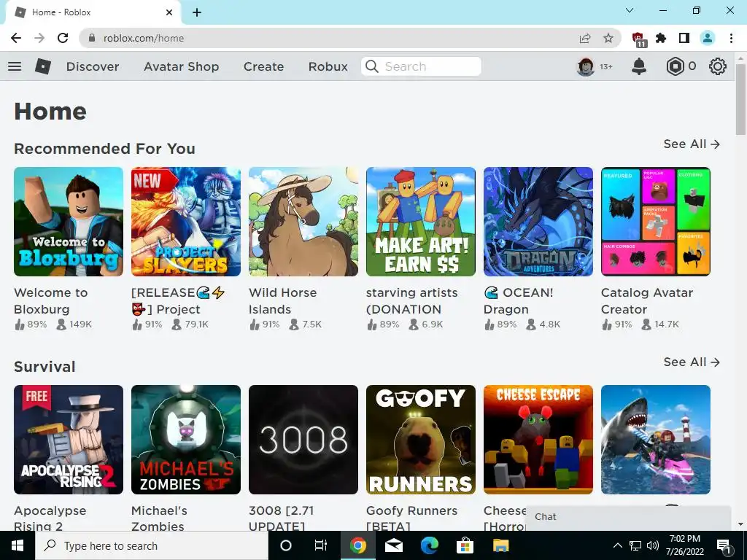Go to the Discover page
Viewport: 747px width, 560px height.
(x=93, y=66)
